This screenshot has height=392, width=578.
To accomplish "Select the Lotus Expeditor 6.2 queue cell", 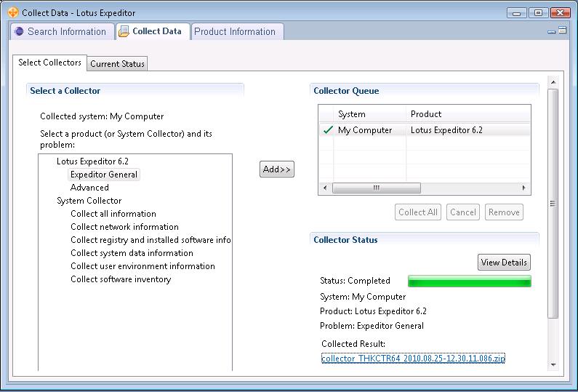I will coord(446,130).
